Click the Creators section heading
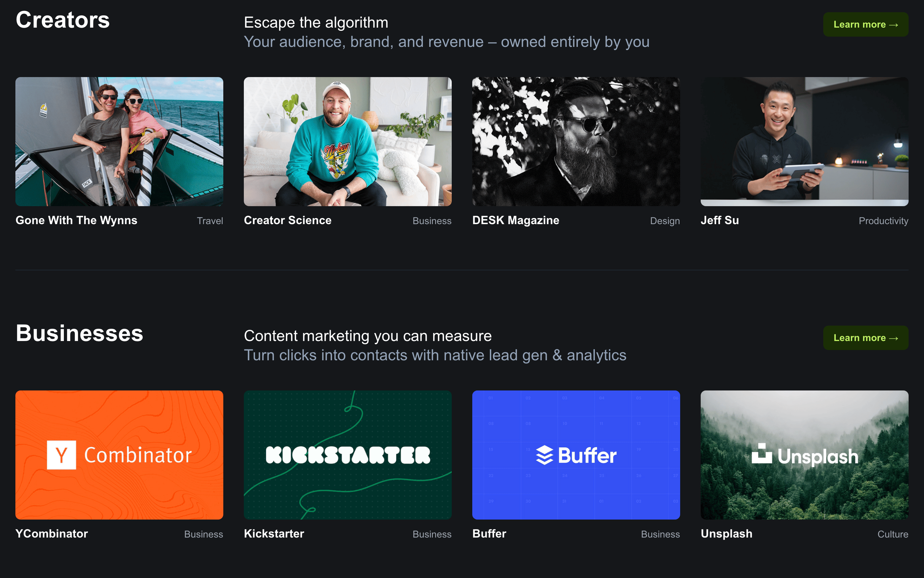The height and width of the screenshot is (578, 924). click(63, 20)
